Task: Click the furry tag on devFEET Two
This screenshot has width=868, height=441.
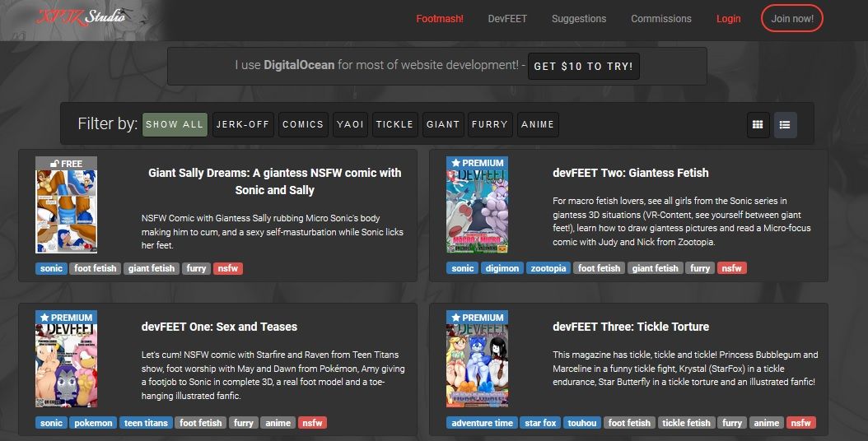Action: (x=700, y=268)
